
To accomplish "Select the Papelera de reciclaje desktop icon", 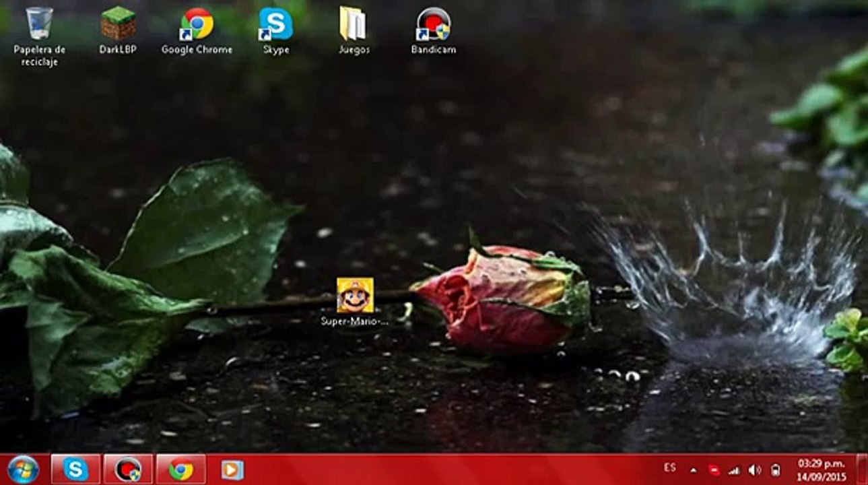I will [x=39, y=36].
